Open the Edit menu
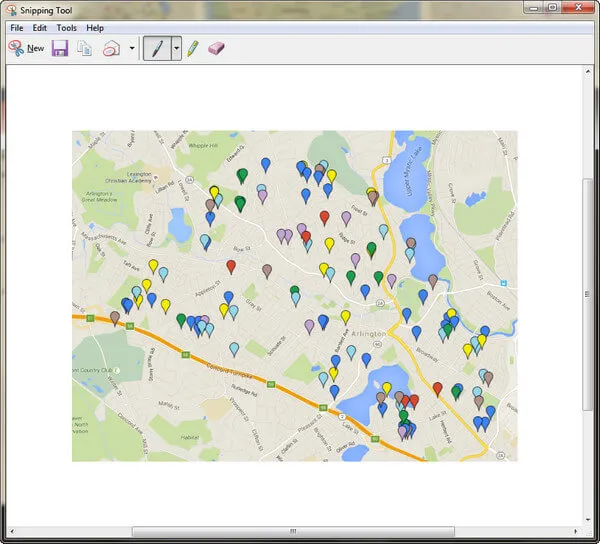This screenshot has height=544, width=600. 40,28
